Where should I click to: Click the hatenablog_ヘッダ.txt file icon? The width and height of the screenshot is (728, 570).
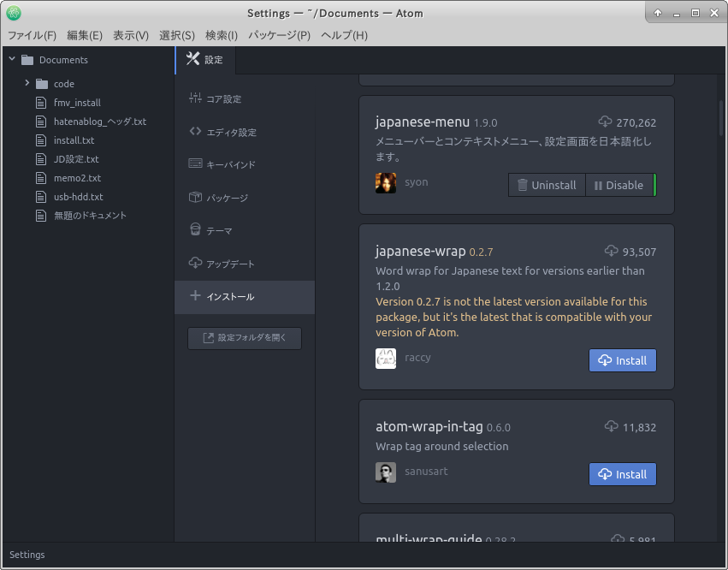(41, 122)
